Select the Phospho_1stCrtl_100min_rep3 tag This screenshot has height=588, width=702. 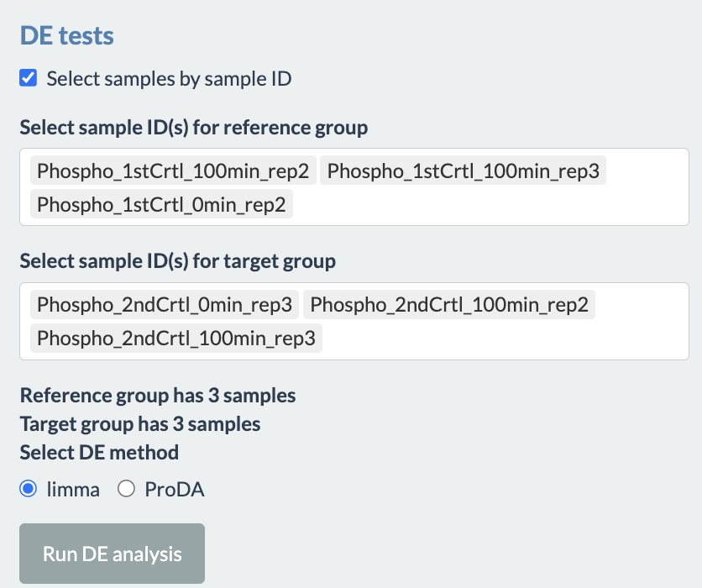pyautogui.click(x=463, y=171)
